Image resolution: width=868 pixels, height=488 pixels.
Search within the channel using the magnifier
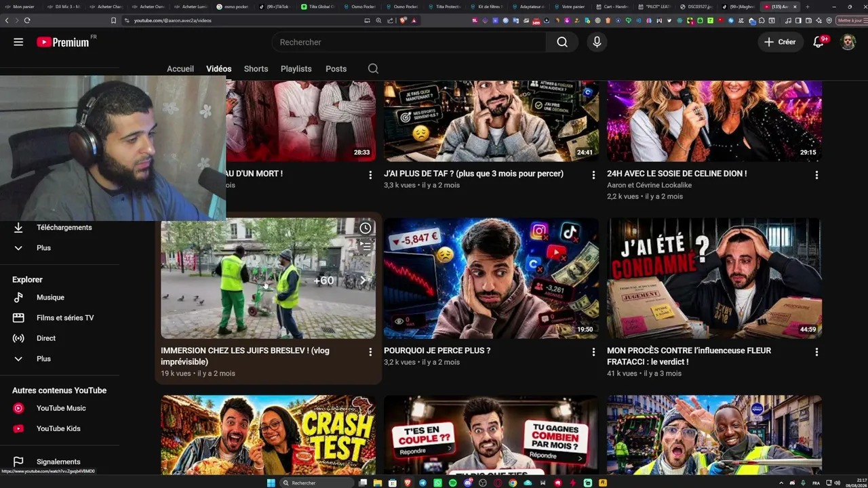tap(373, 68)
